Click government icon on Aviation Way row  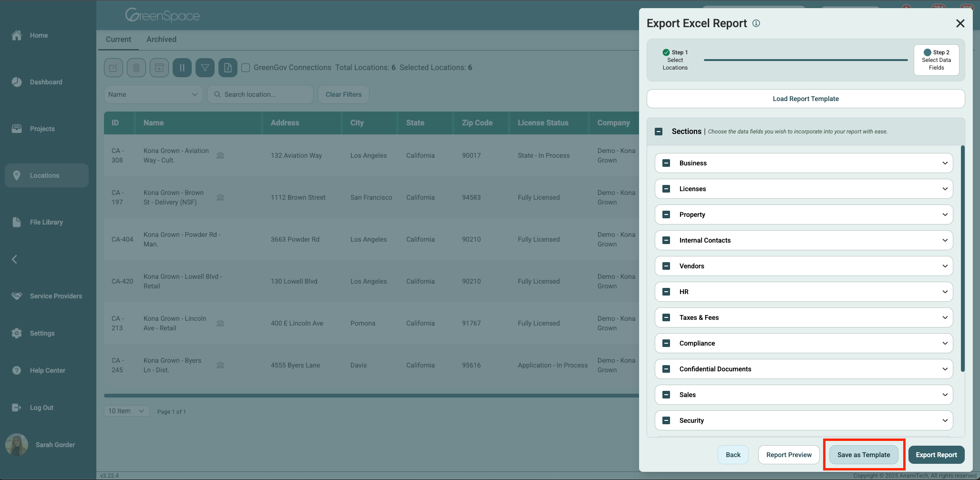click(x=220, y=155)
